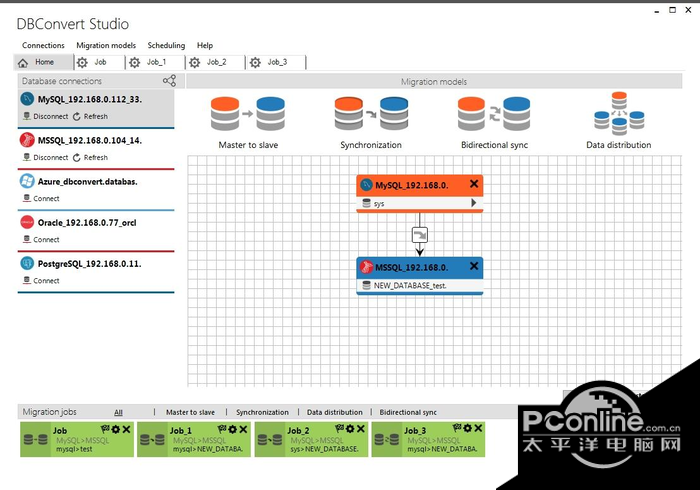This screenshot has height=490, width=700.
Task: Click the Job card database icon
Action: [x=36, y=440]
